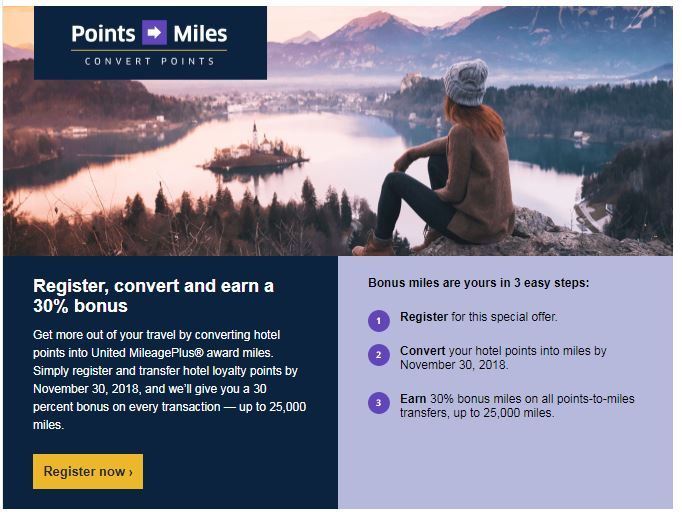
Task: Click the step 3 numbered circle
Action: pos(379,403)
